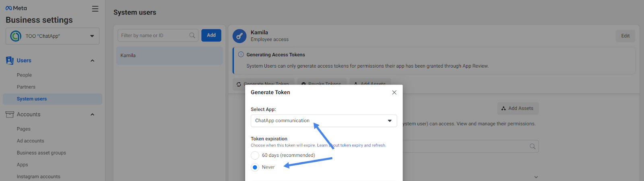Screen dimensions: 644x181
Task: Click the Edit button for Kamila
Action: click(625, 36)
